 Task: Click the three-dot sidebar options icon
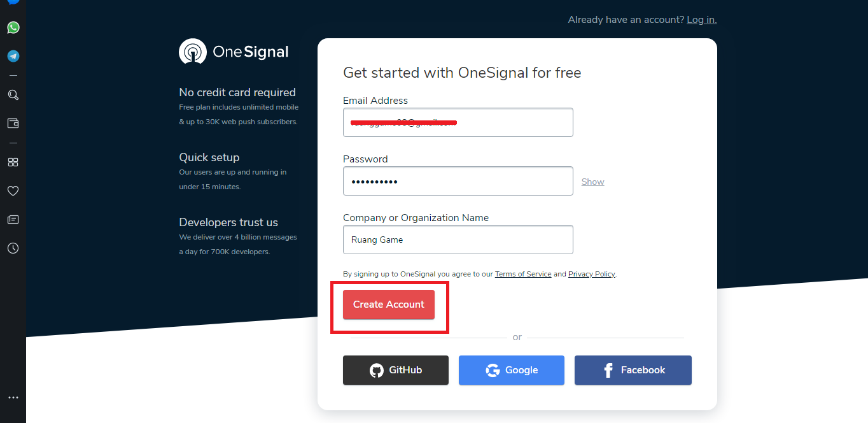click(x=13, y=398)
